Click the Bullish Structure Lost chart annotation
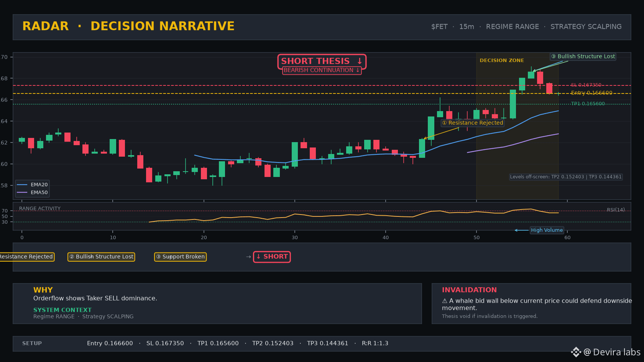This screenshot has height=362, width=644. point(583,56)
